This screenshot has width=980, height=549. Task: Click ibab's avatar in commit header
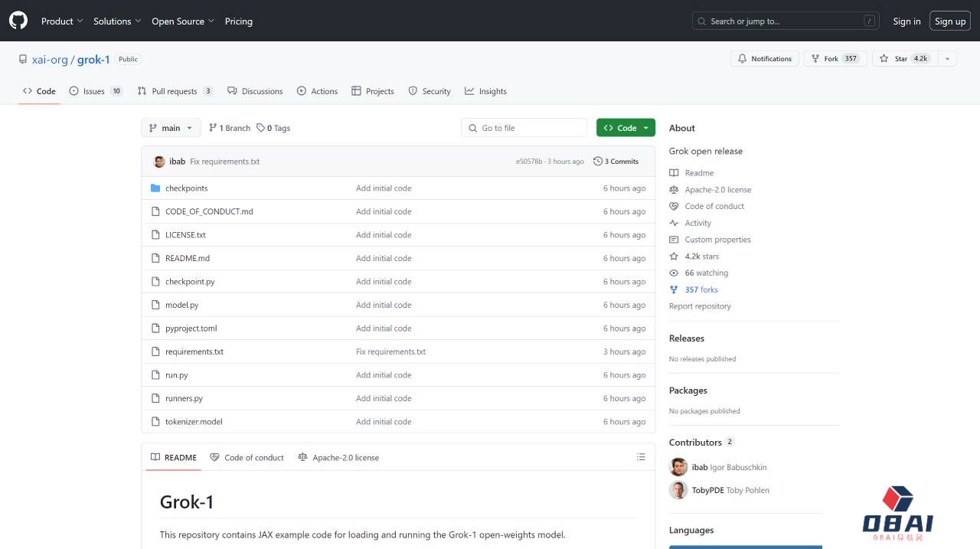tap(159, 162)
